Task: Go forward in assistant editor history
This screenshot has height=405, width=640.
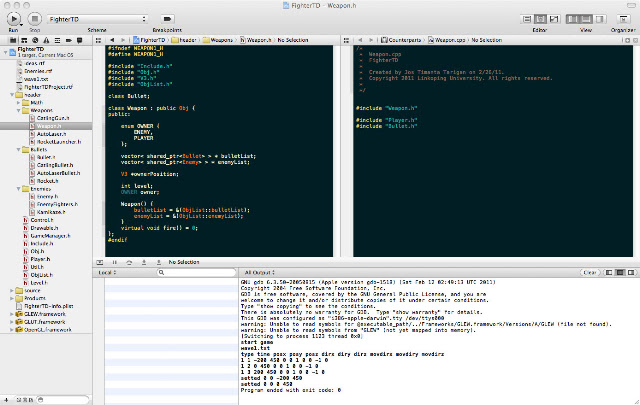Action: tap(371, 40)
